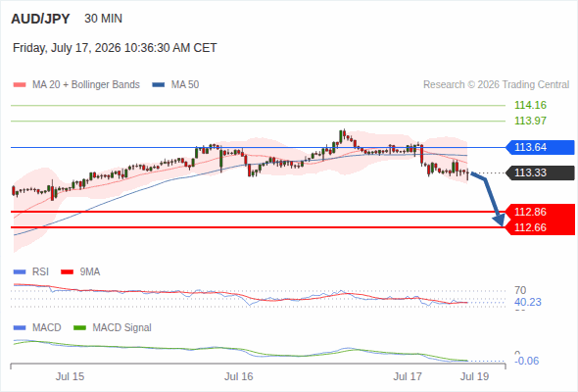
Task: Click the RSI 70 level label
Action: pos(520,290)
